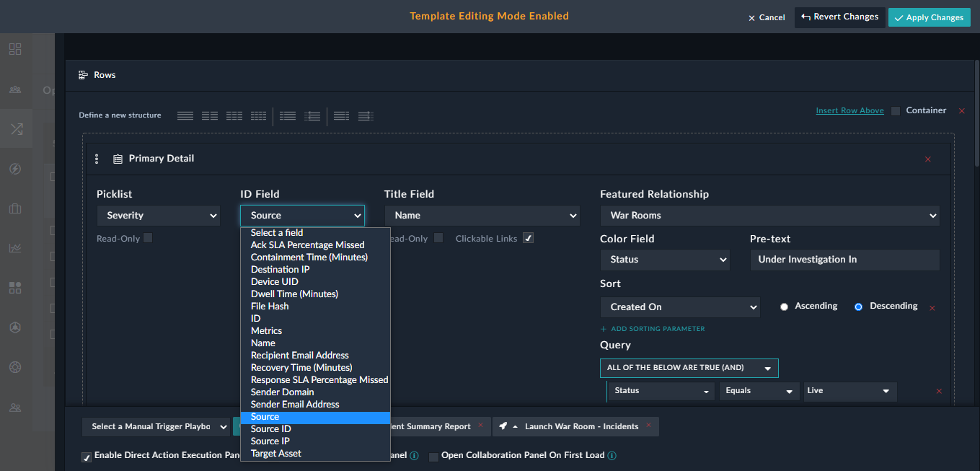
Task: Remove the Primary Detail widget red X
Action: point(927,159)
